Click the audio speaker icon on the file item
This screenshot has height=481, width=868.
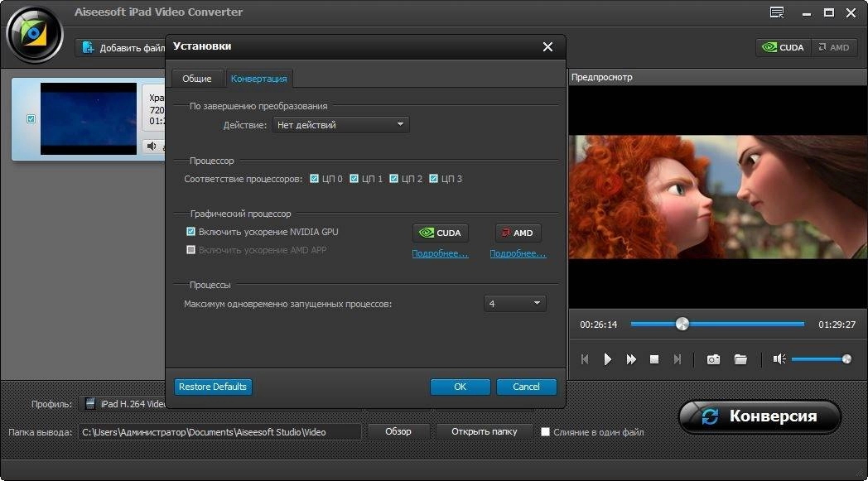point(152,147)
